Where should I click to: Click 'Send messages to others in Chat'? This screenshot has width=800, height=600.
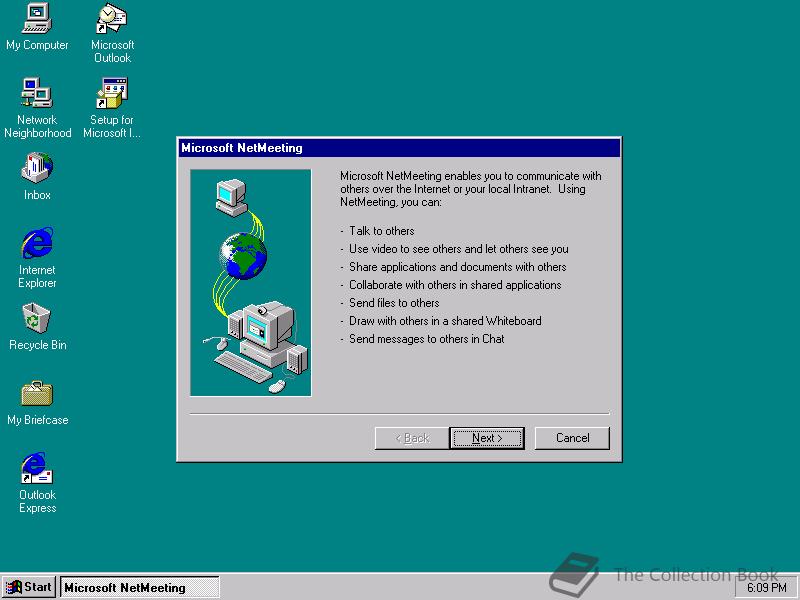[427, 339]
